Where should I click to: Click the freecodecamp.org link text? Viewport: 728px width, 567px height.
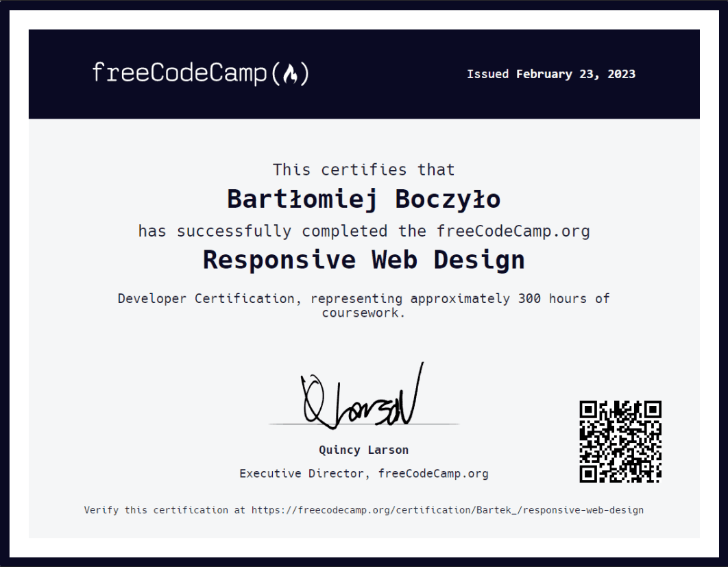513,230
